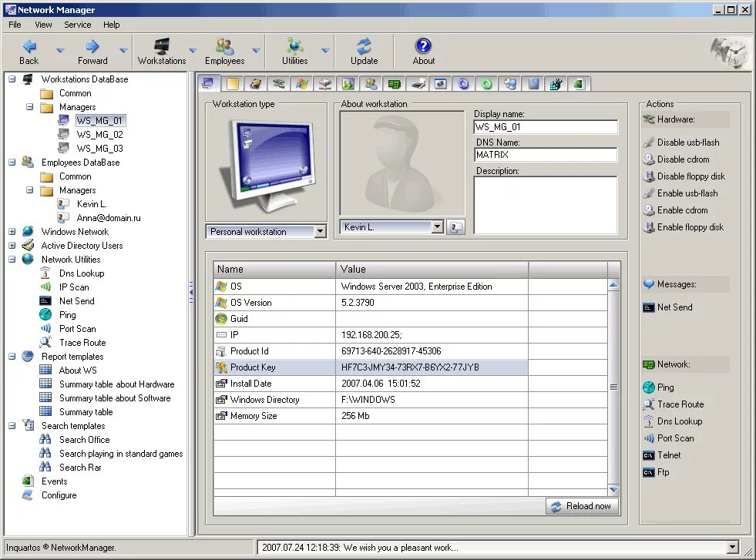Open Dns Lookup in tree
Image resolution: width=756 pixels, height=560 pixels.
pyautogui.click(x=82, y=273)
